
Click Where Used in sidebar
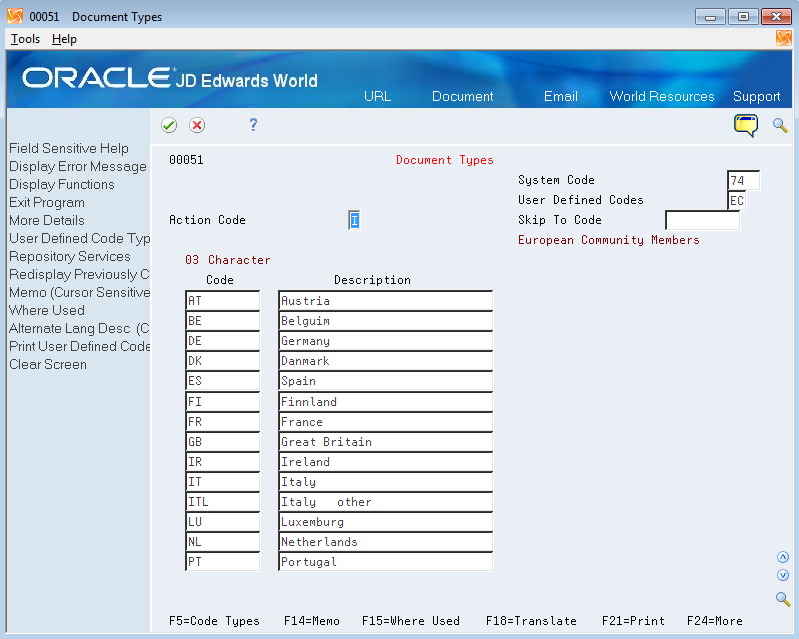47,310
